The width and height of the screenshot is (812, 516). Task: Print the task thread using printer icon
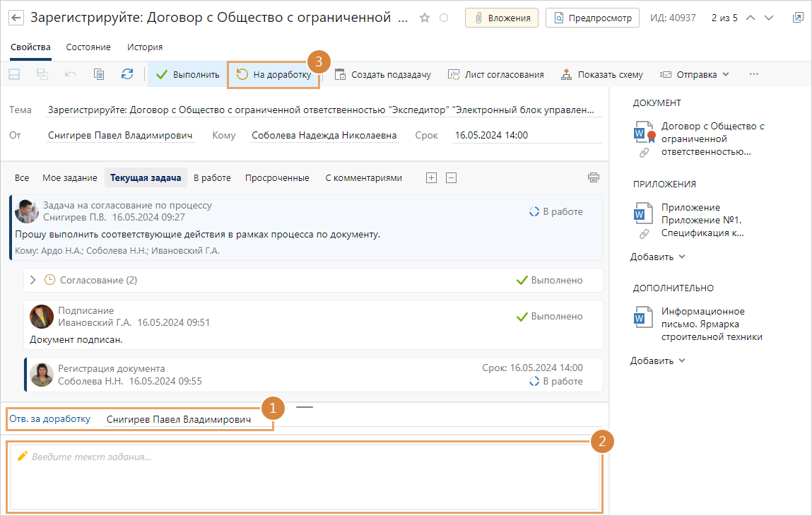[593, 177]
